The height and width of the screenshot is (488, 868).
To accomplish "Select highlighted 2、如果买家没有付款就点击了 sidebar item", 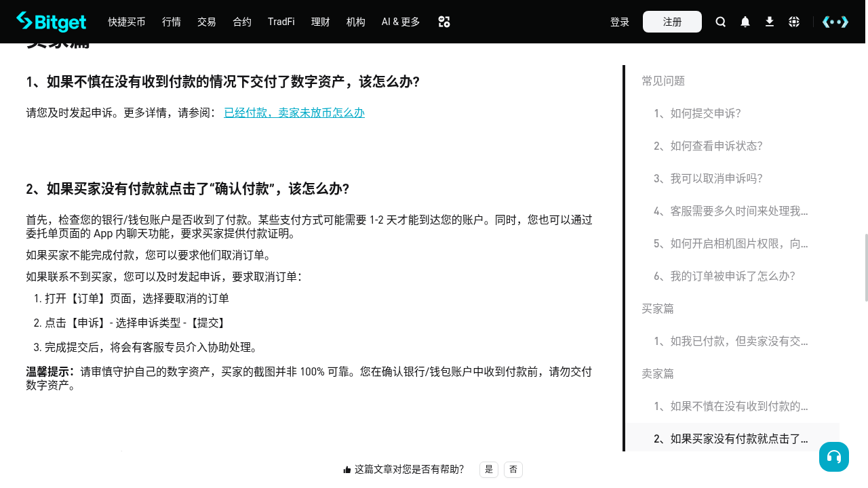I will [731, 439].
